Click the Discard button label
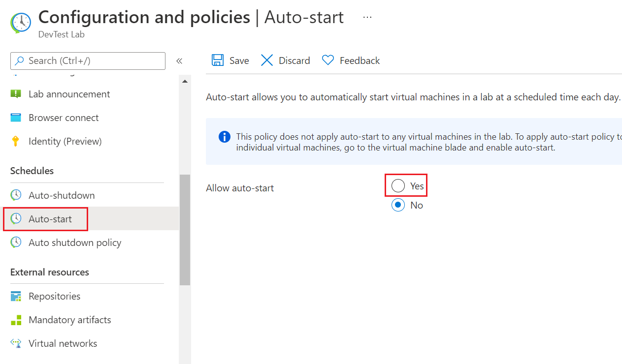This screenshot has height=364, width=622. 295,61
